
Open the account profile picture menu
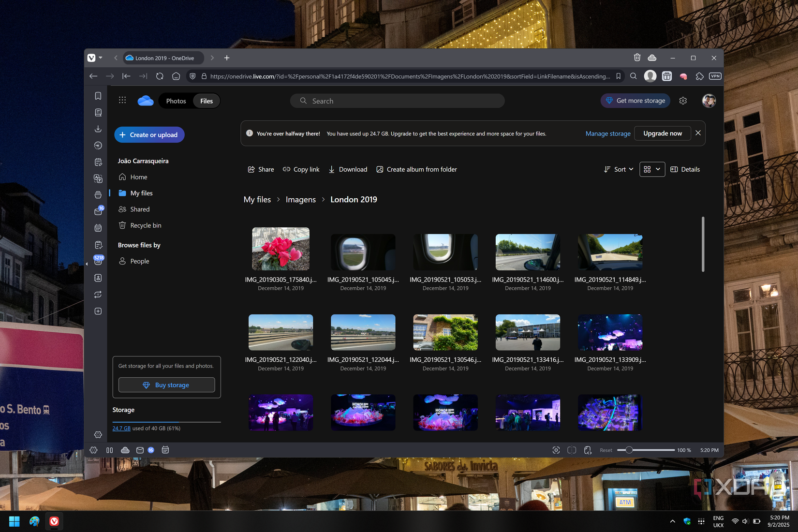(709, 101)
